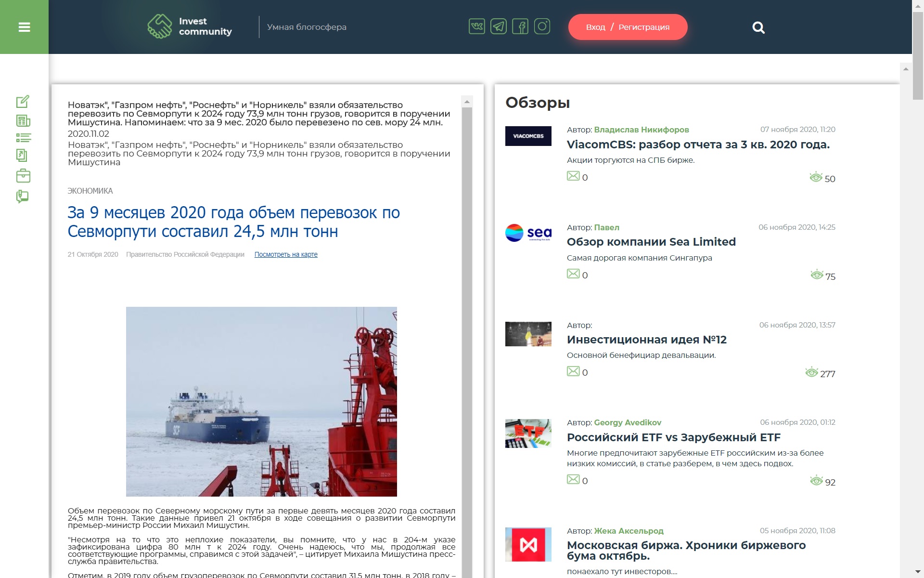The image size is (924, 578).
Task: Open the VK social icon
Action: [476, 26]
